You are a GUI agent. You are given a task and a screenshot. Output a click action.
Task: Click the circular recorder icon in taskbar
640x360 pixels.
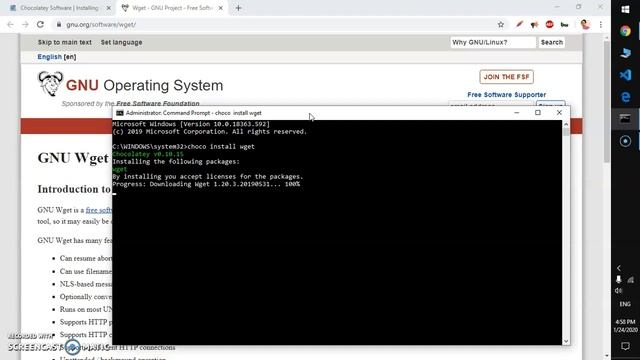tap(625, 141)
